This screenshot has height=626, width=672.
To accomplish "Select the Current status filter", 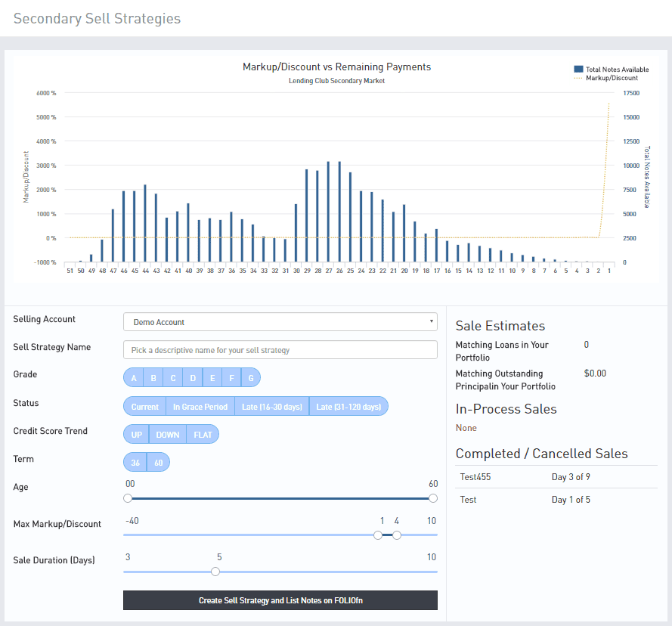I will tap(144, 407).
